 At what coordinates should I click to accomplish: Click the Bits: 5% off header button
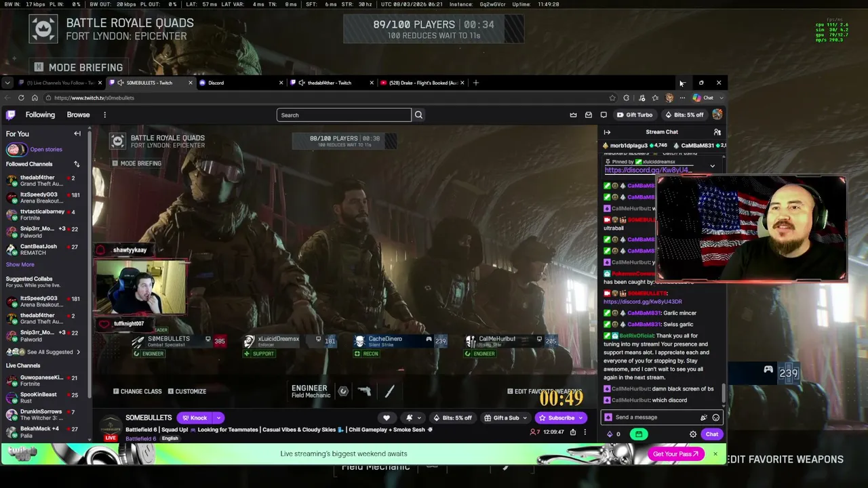[x=684, y=115]
